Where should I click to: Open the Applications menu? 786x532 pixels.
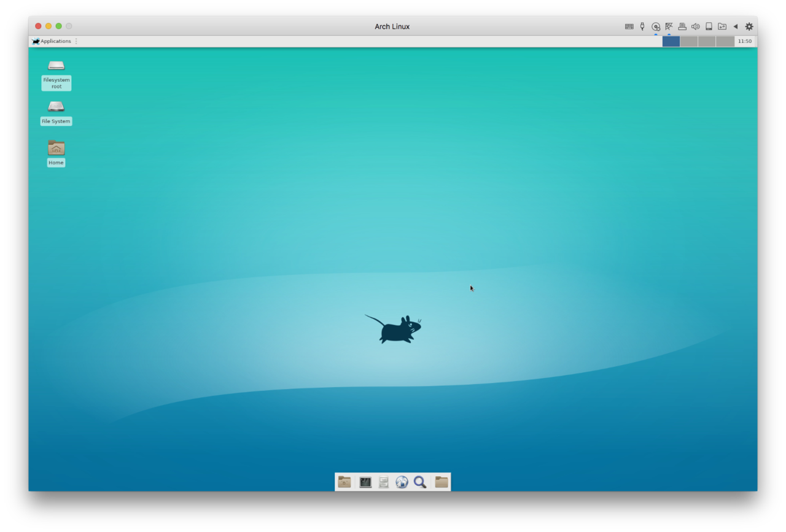coord(52,41)
